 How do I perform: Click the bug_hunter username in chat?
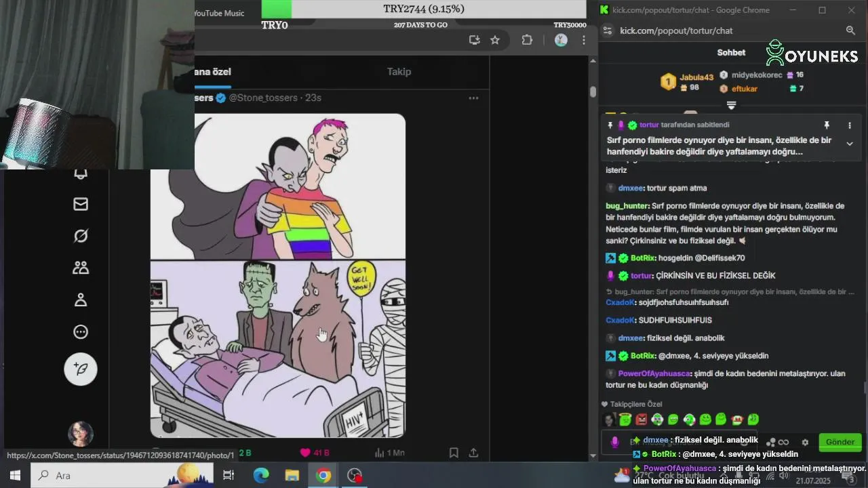coord(627,206)
